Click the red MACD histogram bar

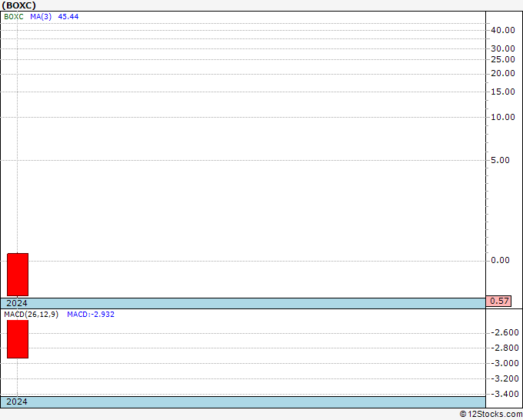(18, 339)
